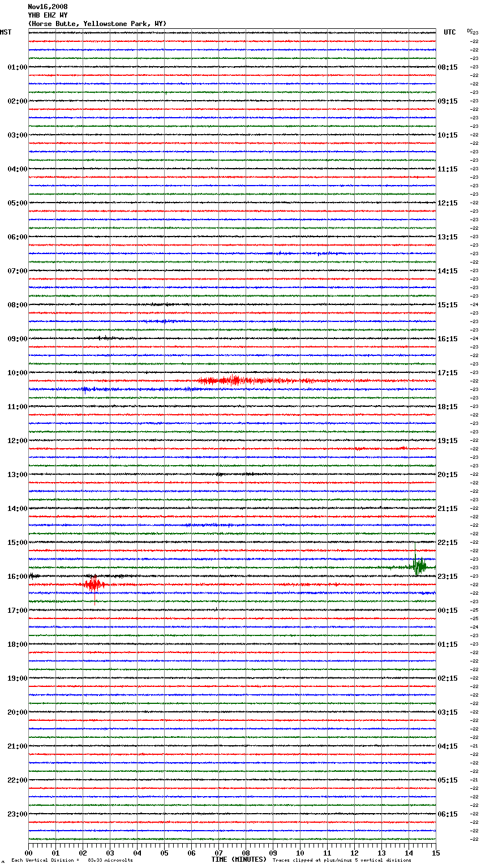The width and height of the screenshot is (481, 868).
Task: Pick the '12:15' UTC time label
Action: (x=448, y=203)
